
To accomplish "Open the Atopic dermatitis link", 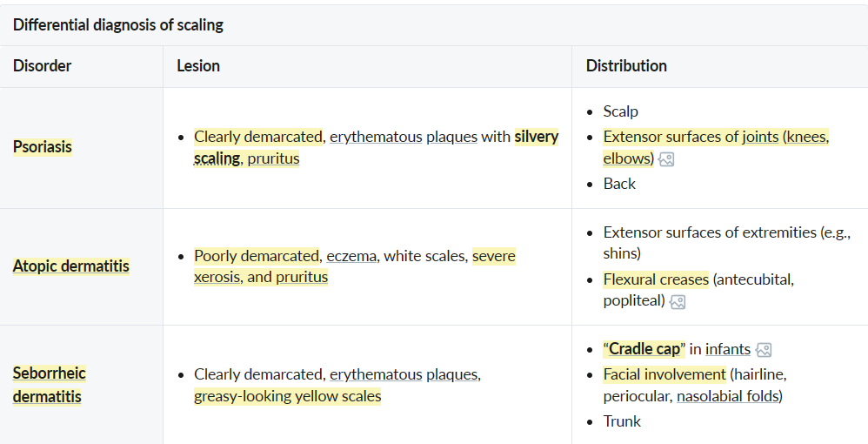I will coord(70,266).
